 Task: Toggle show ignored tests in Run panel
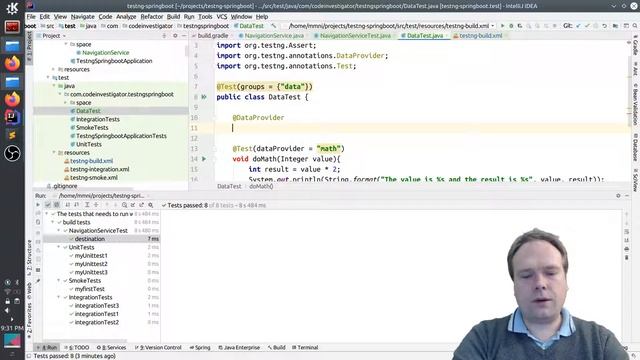coord(56,205)
